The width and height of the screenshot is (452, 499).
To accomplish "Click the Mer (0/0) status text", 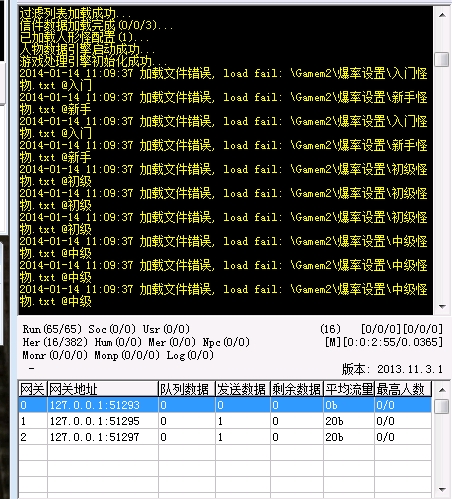I will [x=172, y=342].
